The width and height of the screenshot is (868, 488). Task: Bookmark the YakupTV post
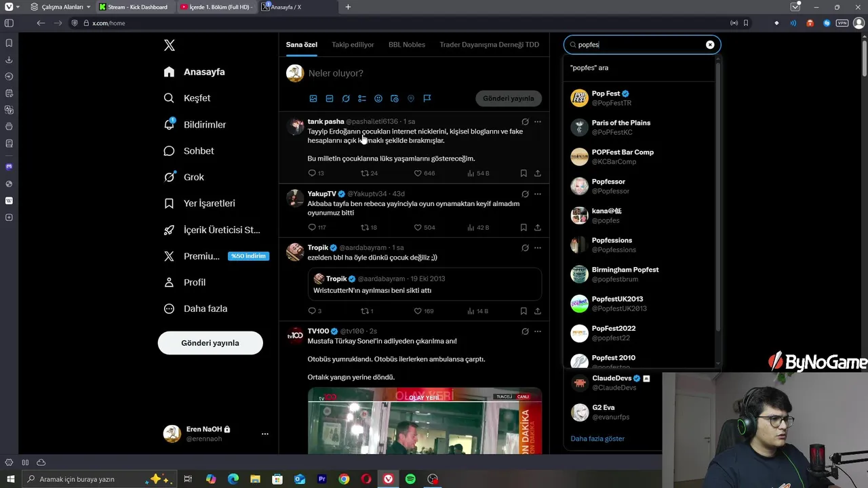coord(524,228)
